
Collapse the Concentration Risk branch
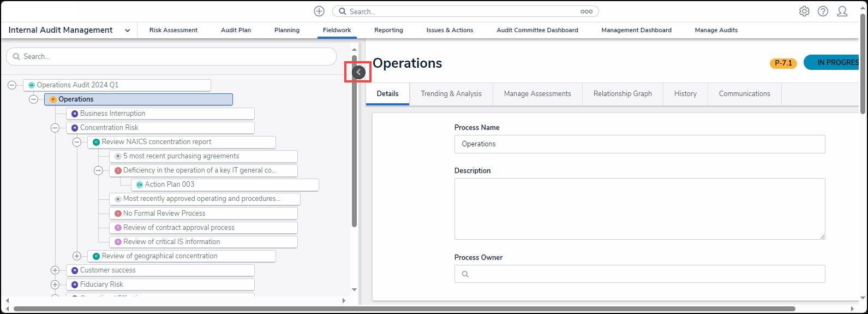click(55, 128)
